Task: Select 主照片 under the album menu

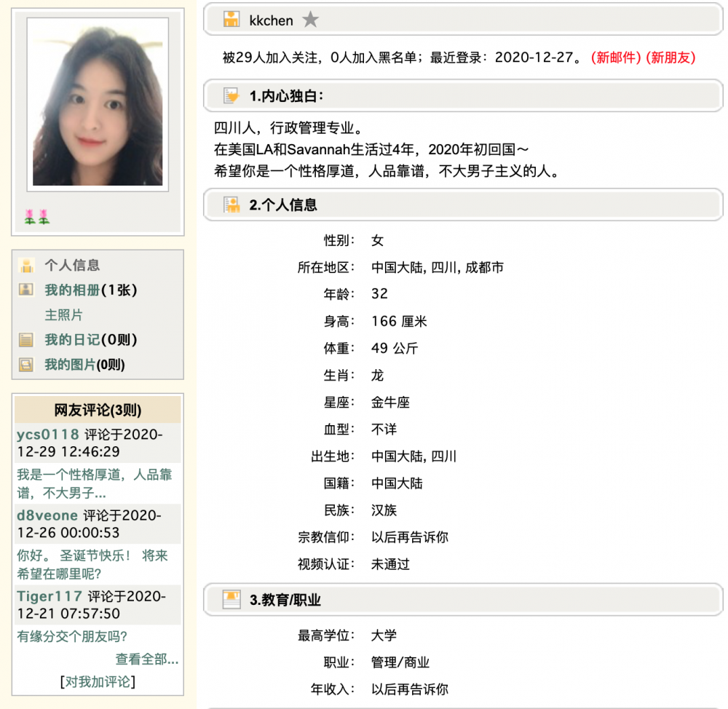Action: click(x=64, y=315)
